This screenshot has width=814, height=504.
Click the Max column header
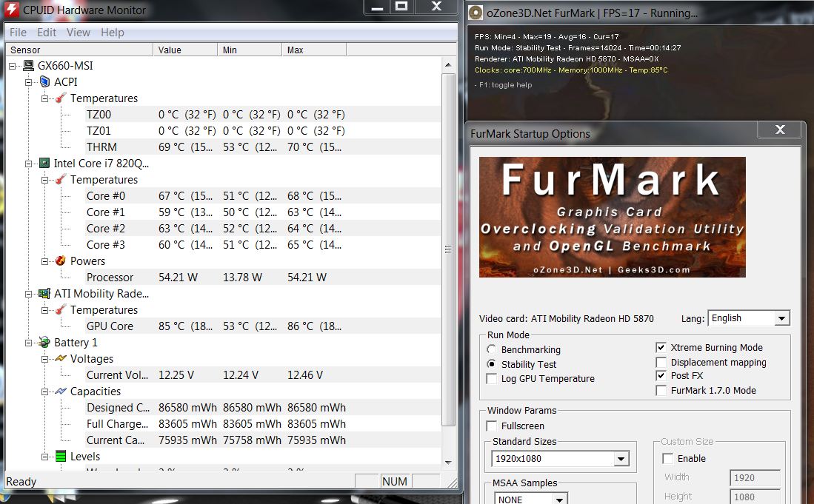pyautogui.click(x=313, y=50)
